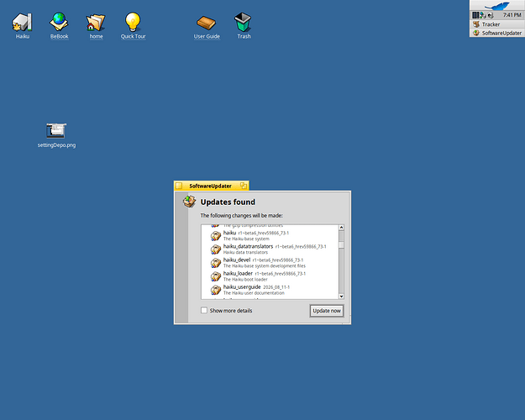Enable the Show more details checkbox

pos(204,311)
